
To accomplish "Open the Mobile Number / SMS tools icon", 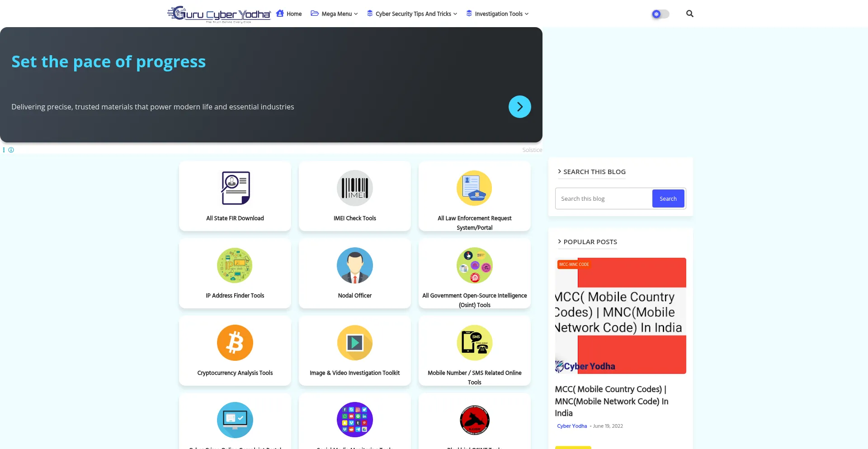I will 474,343.
